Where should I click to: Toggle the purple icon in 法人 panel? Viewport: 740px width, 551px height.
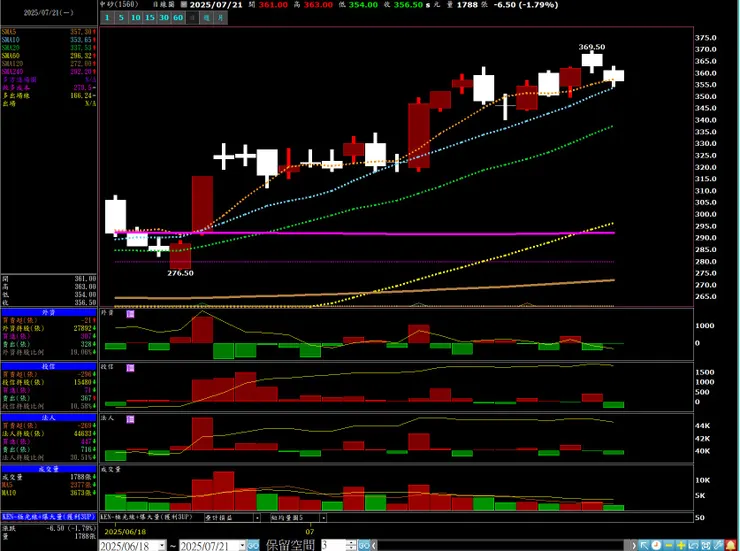pyautogui.click(x=131, y=419)
